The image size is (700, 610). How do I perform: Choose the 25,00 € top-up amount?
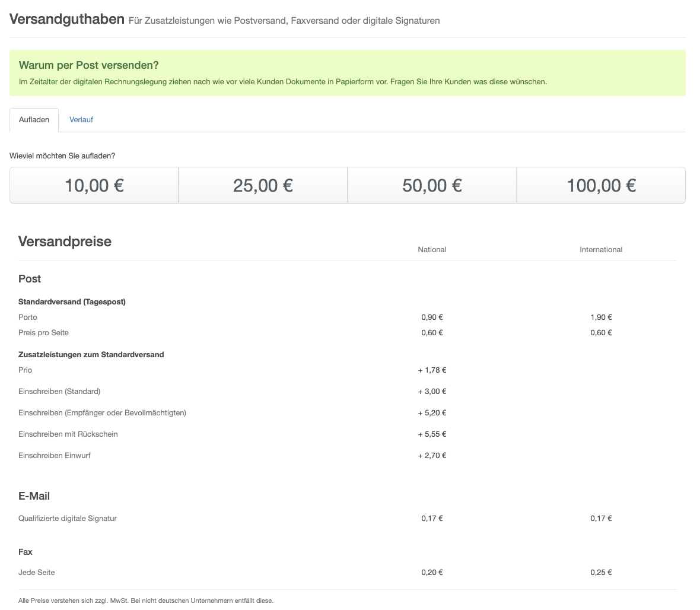[263, 186]
